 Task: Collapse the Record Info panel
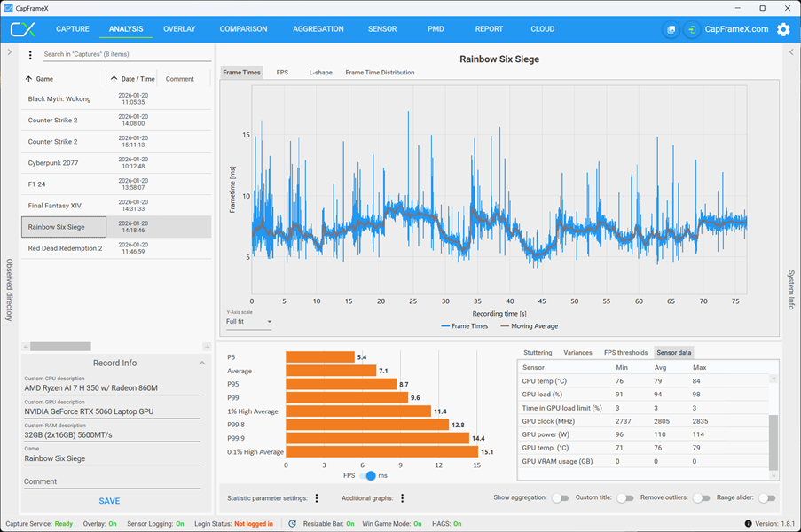click(202, 363)
